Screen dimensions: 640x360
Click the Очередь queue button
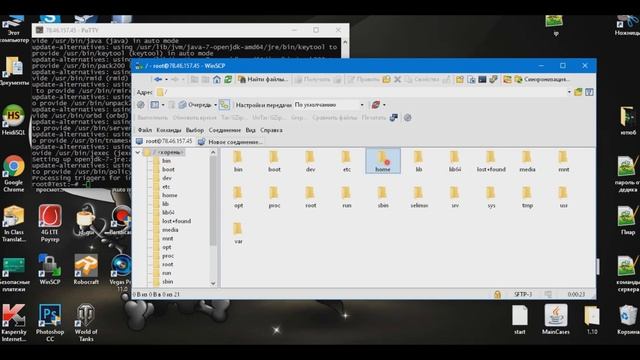point(195,105)
